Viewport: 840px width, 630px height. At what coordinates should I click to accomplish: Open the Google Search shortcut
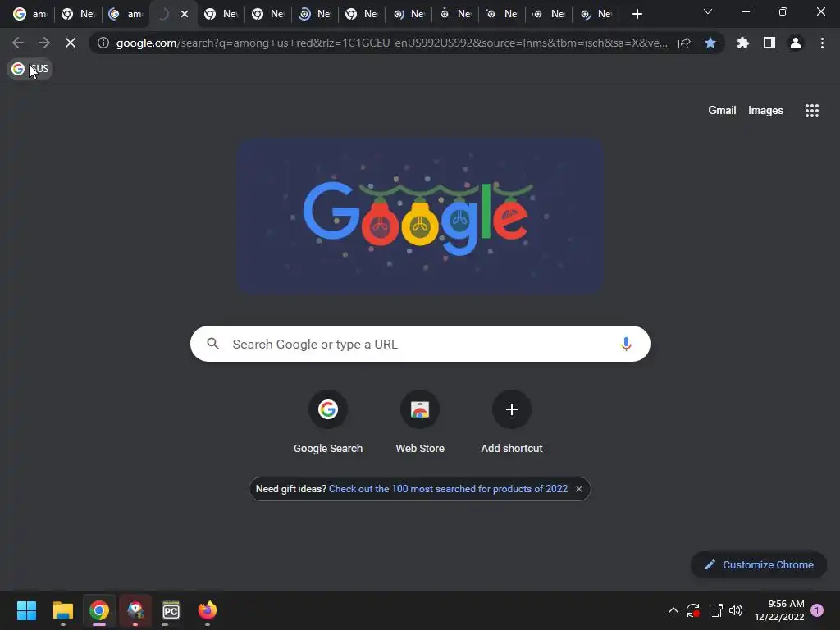328,422
